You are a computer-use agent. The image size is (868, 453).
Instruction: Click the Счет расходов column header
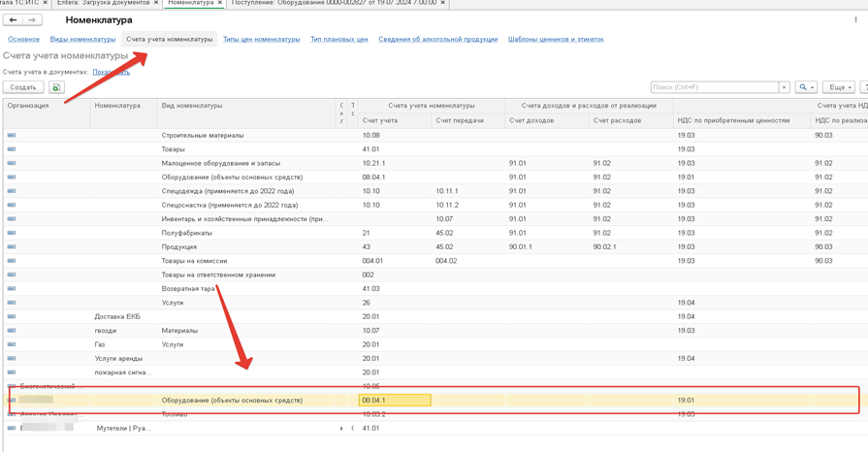(631, 120)
